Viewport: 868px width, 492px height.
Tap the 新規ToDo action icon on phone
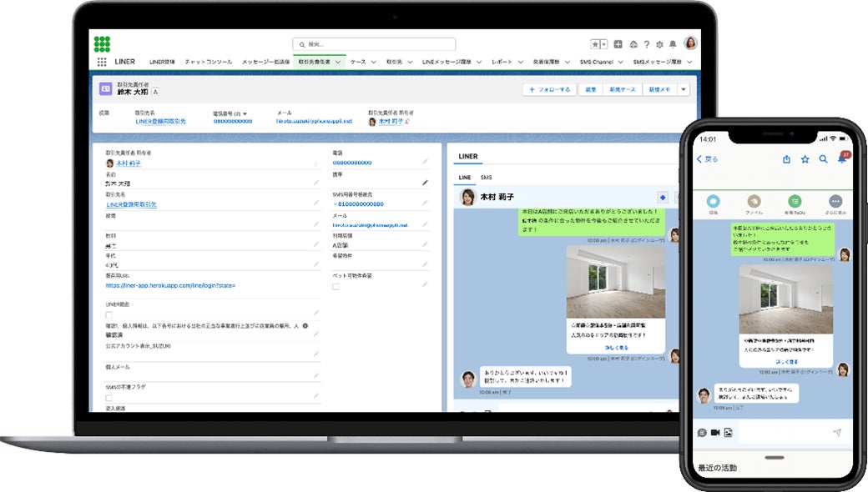[x=795, y=201]
